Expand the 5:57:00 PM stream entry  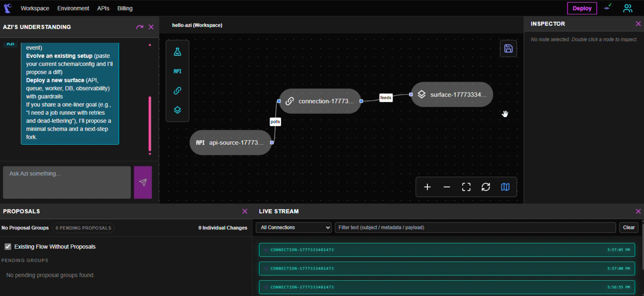tap(446, 269)
